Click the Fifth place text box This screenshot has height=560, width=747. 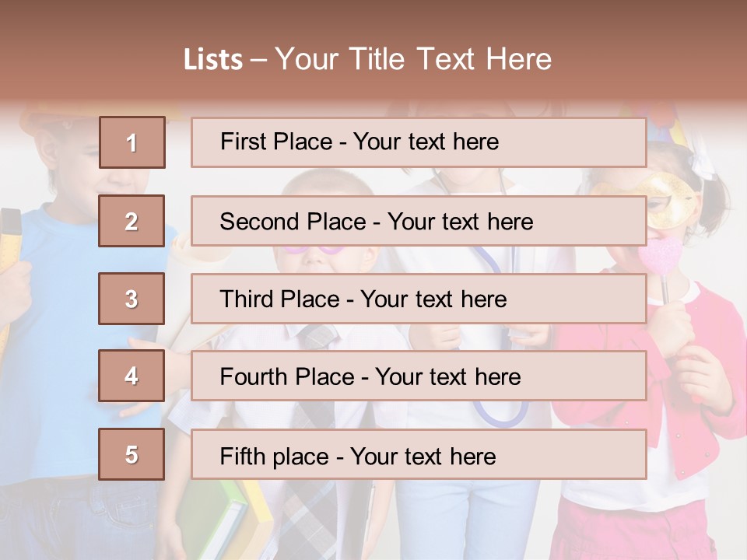pyautogui.click(x=419, y=454)
